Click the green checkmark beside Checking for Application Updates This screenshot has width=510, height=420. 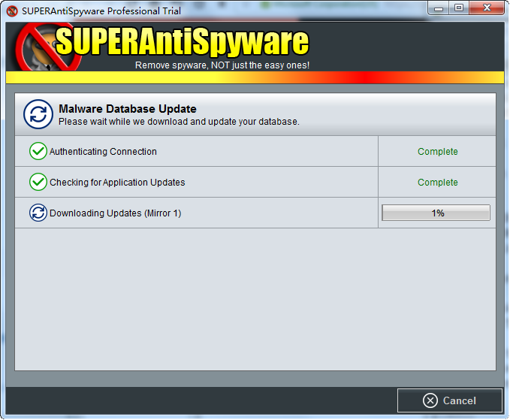(38, 182)
